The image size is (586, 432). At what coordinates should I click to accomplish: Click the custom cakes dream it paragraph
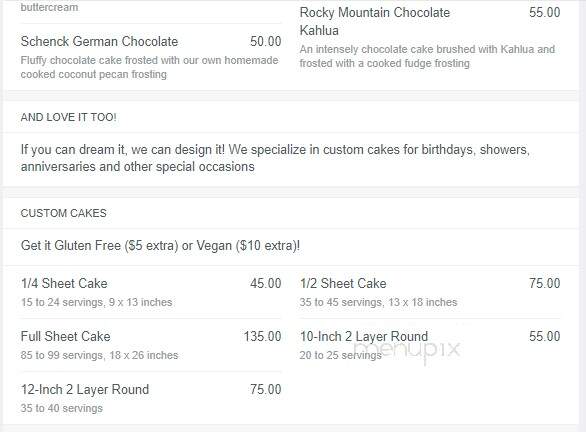tap(275, 158)
